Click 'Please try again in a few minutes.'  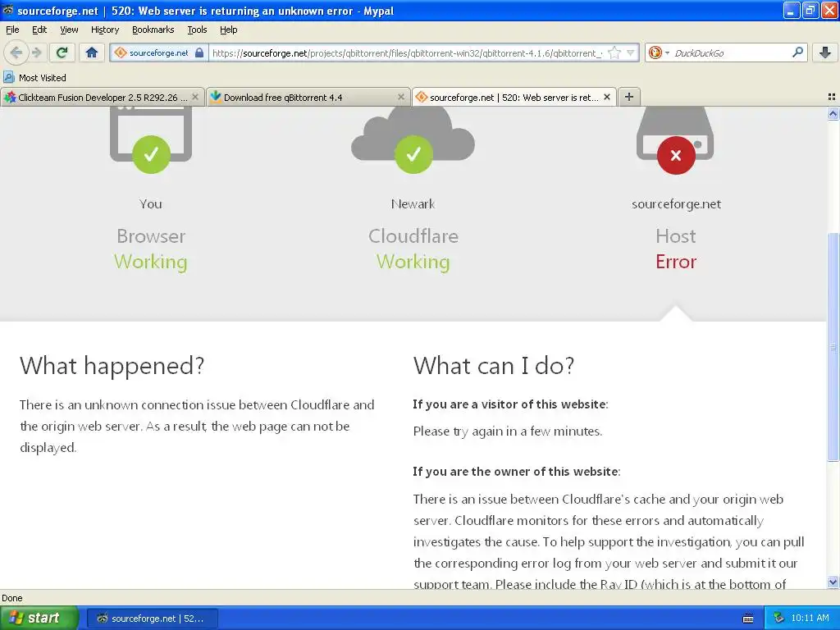tap(507, 431)
